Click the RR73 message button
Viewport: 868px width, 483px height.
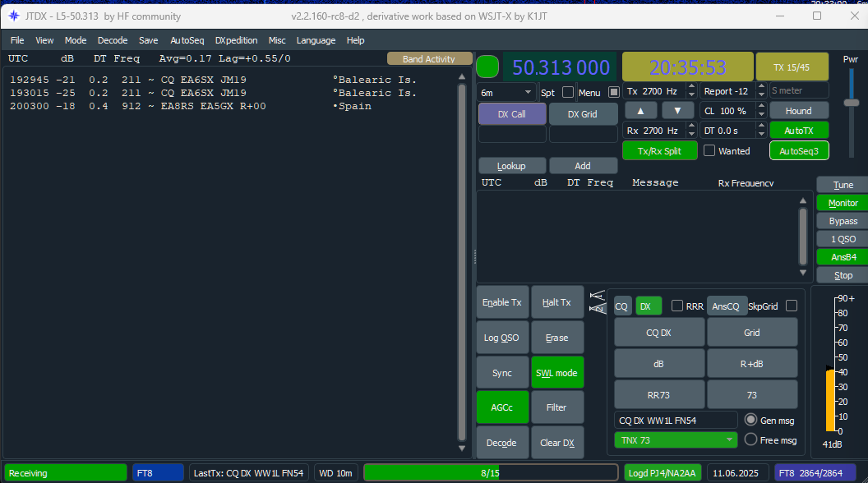658,395
